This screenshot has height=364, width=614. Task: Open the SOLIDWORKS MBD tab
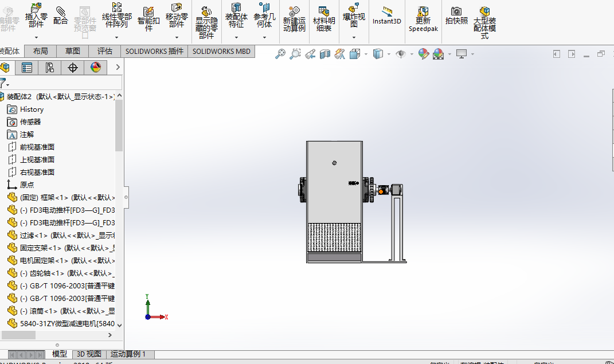[x=221, y=51]
